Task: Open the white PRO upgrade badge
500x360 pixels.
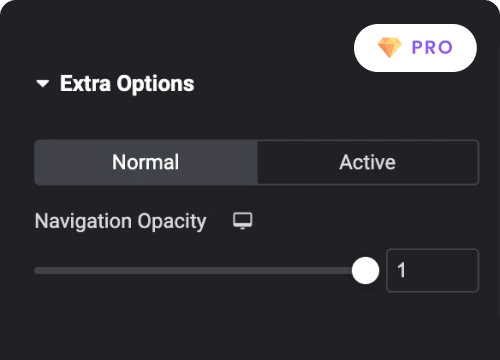Action: 415,48
